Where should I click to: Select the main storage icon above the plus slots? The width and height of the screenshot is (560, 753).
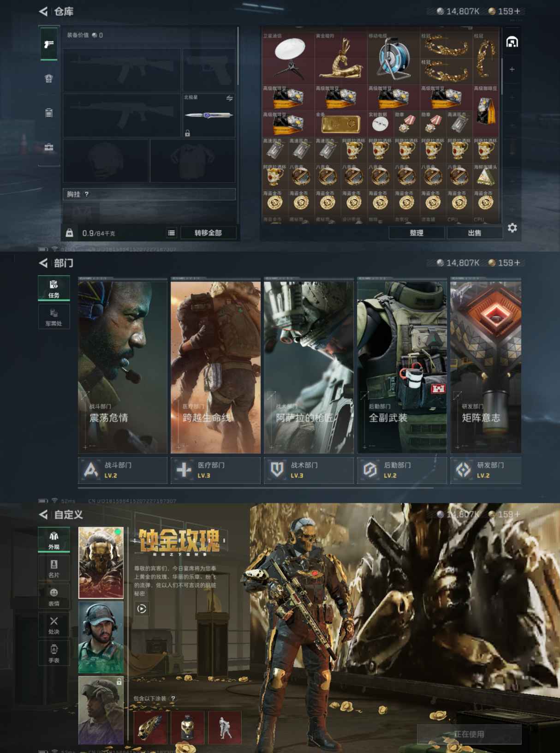tap(512, 42)
